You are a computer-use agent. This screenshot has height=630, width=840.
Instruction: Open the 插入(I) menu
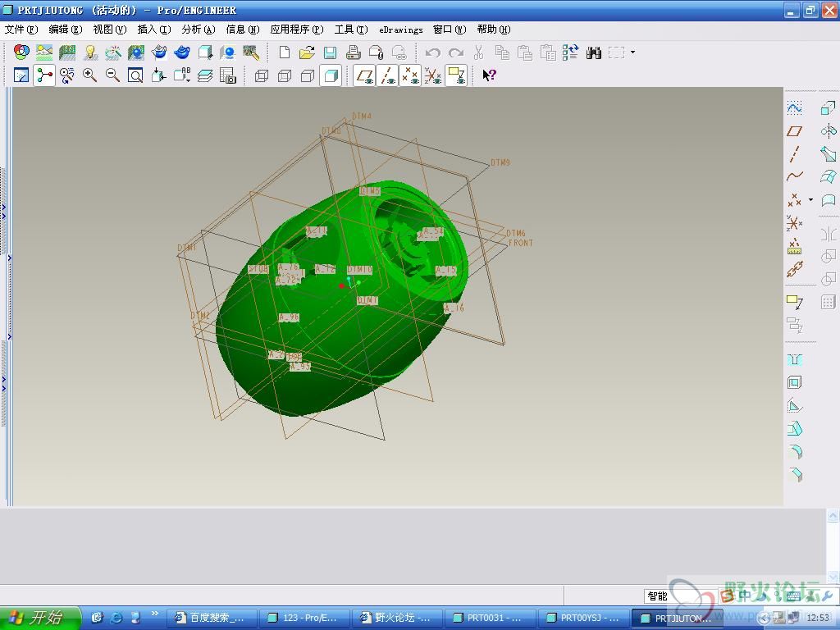click(x=154, y=30)
